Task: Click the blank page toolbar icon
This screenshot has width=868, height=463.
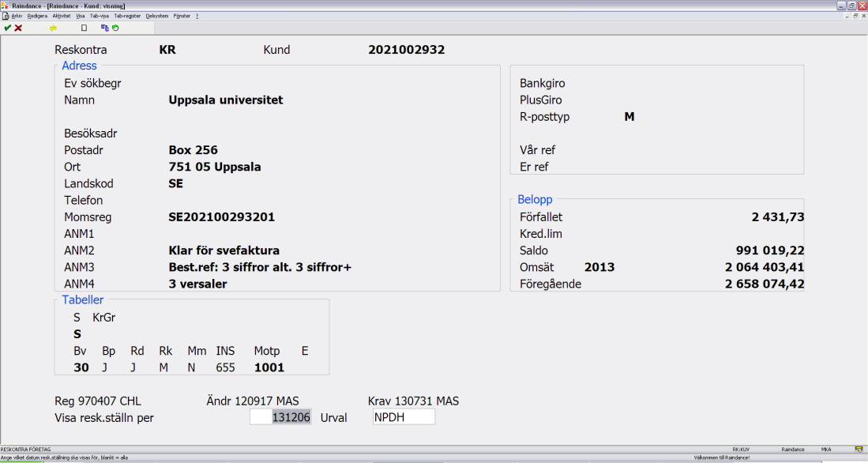Action: point(85,28)
